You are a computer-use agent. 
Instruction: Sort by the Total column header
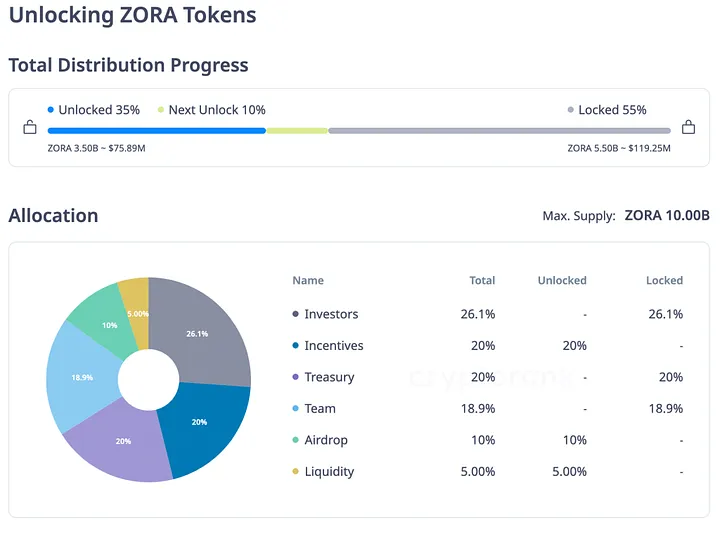click(482, 281)
